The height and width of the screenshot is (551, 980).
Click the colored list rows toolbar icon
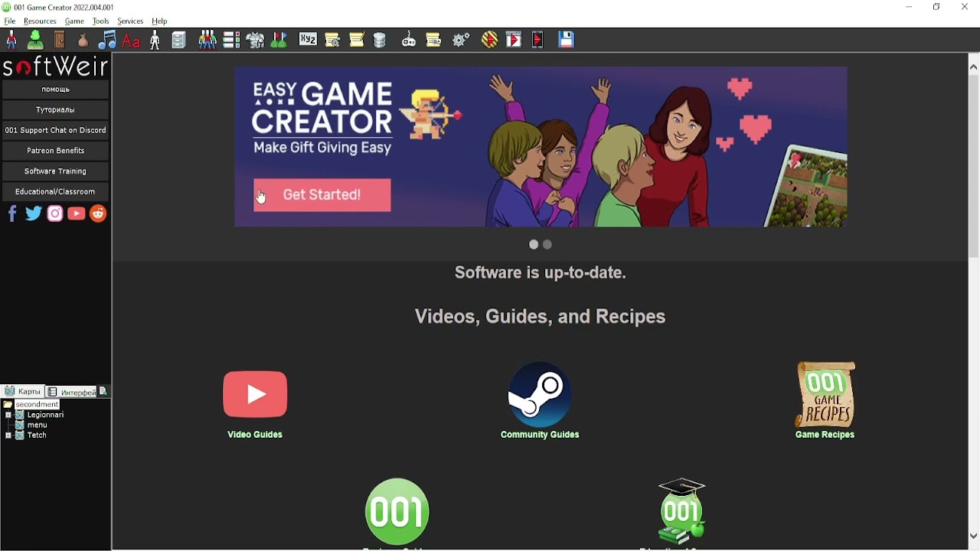231,40
